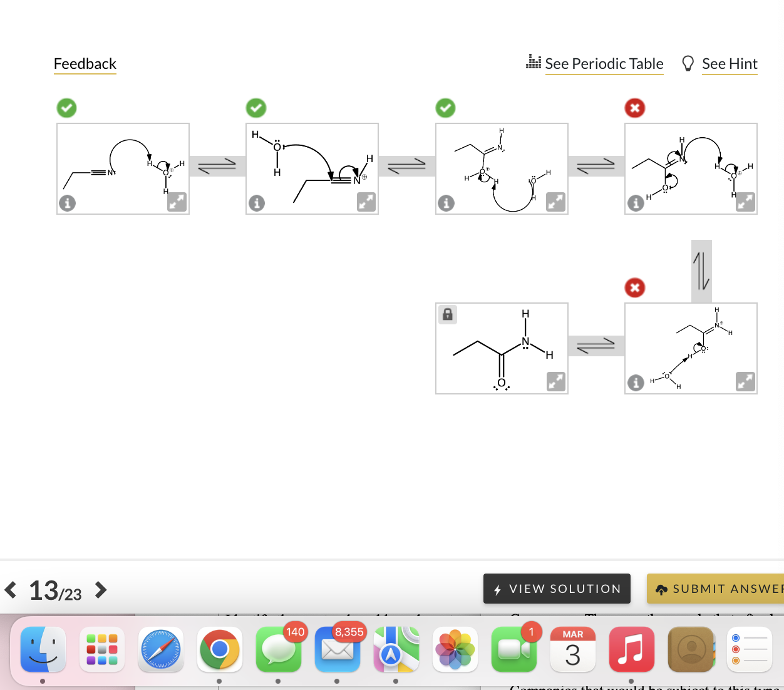
Task: Select the vertical equilibrium arrows connecting the rows
Action: pyautogui.click(x=701, y=271)
